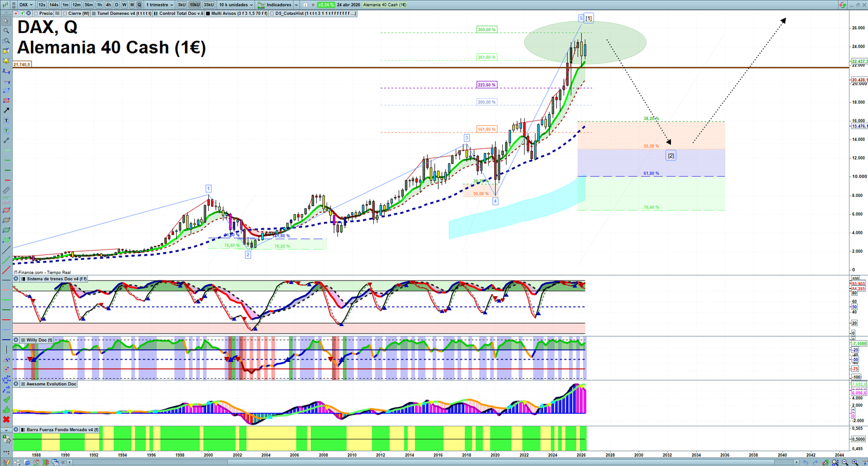Close the Willy Doc indicator panel
The width and height of the screenshot is (868, 466).
[x=16, y=340]
